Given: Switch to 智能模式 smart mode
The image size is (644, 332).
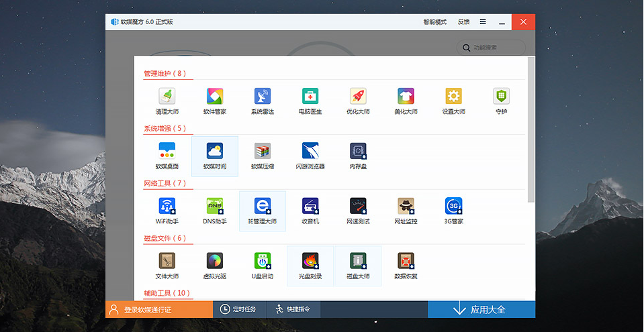Looking at the screenshot, I should 435,22.
